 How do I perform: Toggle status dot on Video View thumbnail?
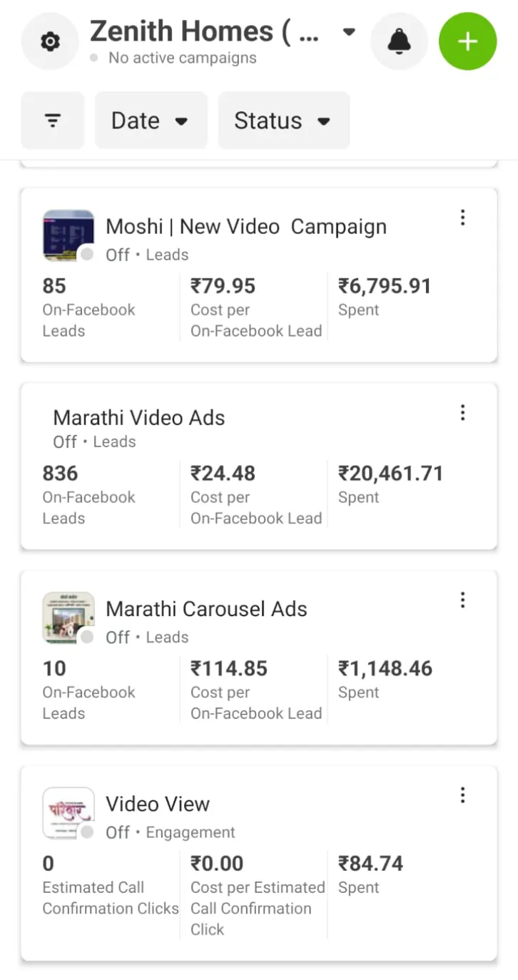coord(87,832)
